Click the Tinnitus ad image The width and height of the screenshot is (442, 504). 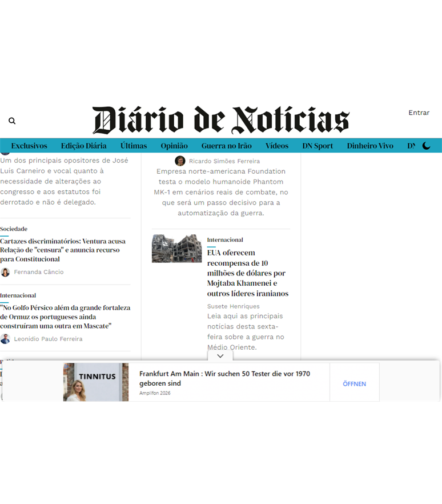pos(96,382)
